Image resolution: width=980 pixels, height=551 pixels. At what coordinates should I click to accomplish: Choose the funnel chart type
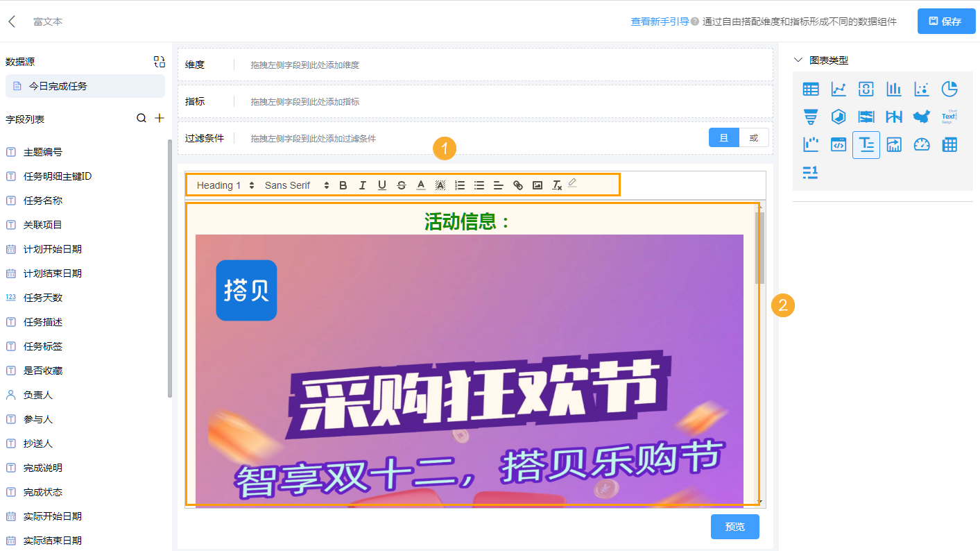point(810,117)
